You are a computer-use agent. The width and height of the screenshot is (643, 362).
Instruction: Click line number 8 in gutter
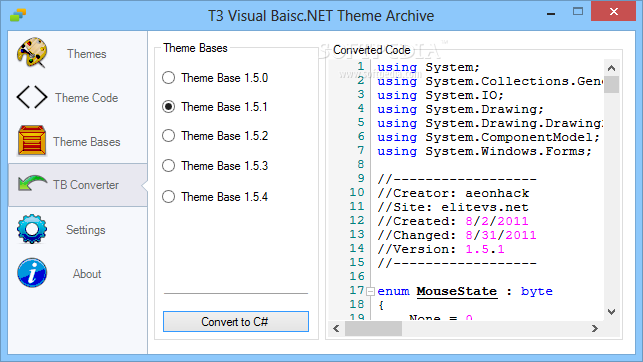tap(360, 164)
